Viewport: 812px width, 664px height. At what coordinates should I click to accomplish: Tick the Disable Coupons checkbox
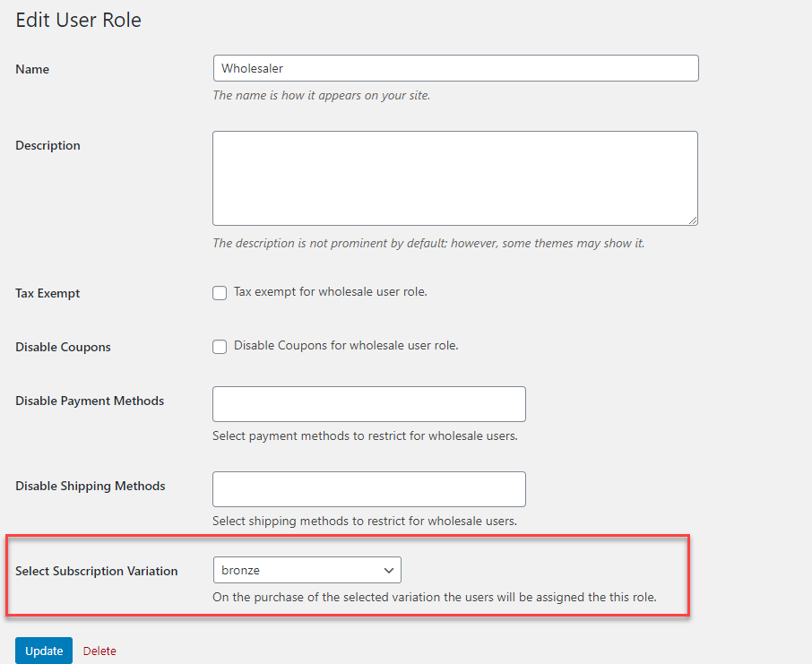pyautogui.click(x=220, y=347)
